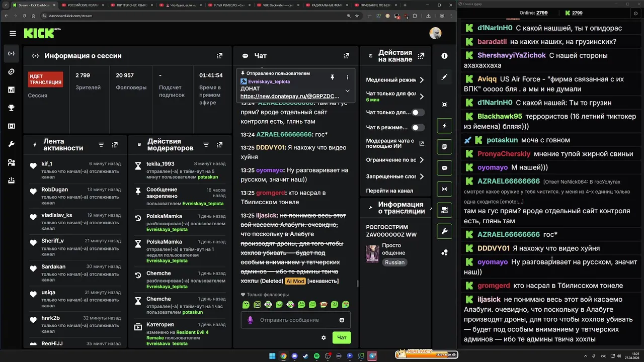Click the info icon in right toolbar

coord(444,56)
